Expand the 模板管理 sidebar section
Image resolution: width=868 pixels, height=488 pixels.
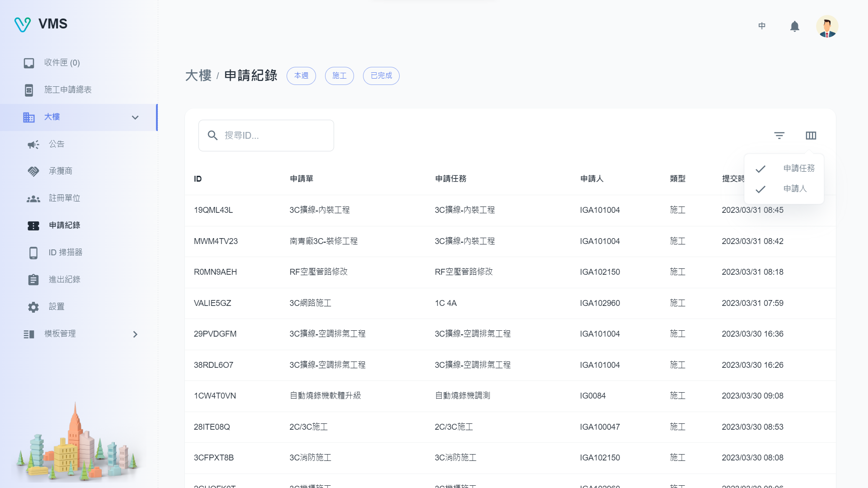tap(135, 334)
